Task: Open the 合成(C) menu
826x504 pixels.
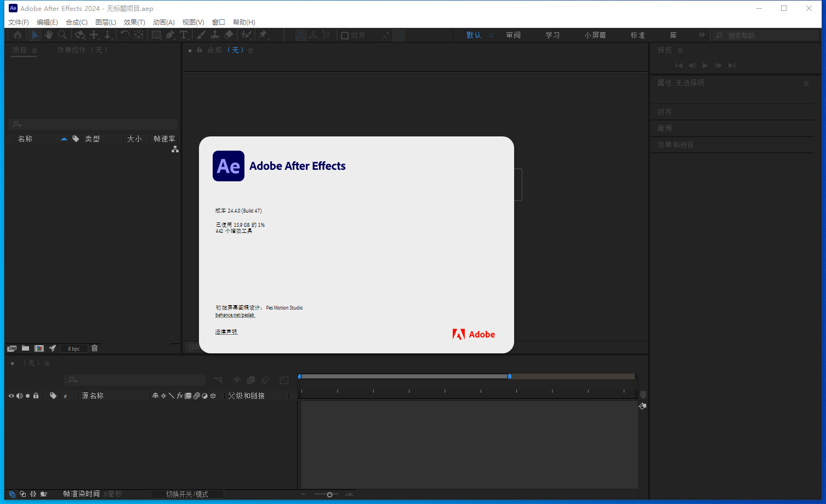Action: [77, 22]
